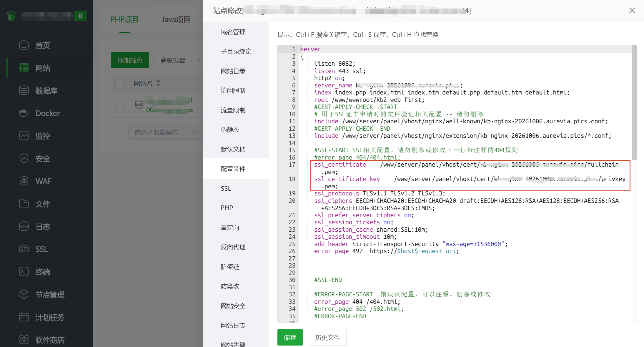This screenshot has width=644, height=347.
Task: Click the scheduled tasks calendar icon
Action: 24,317
